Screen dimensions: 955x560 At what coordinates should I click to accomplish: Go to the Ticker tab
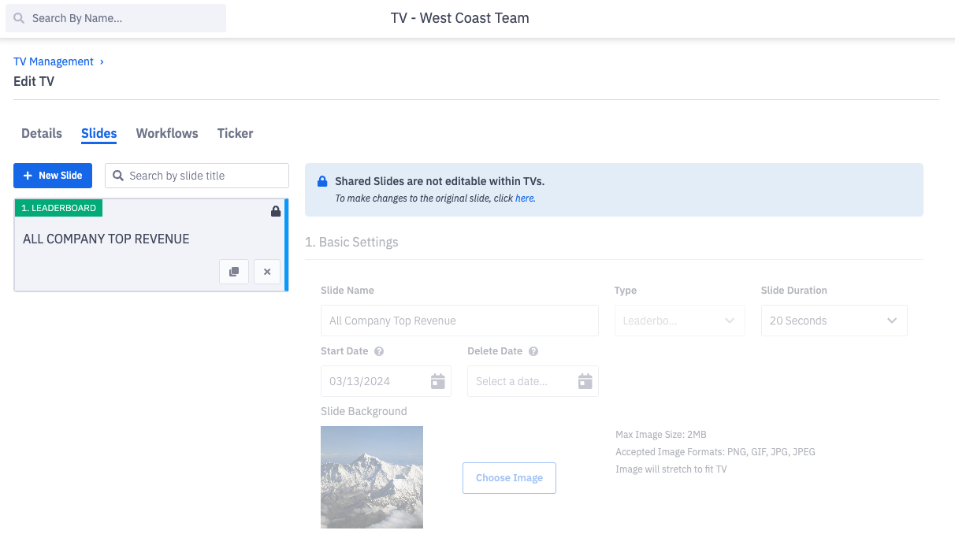point(235,133)
